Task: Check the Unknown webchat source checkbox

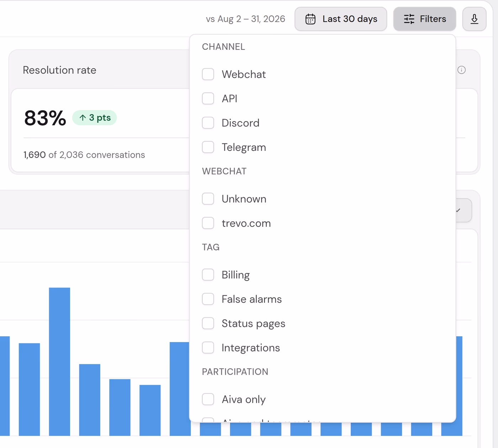Action: (x=208, y=199)
